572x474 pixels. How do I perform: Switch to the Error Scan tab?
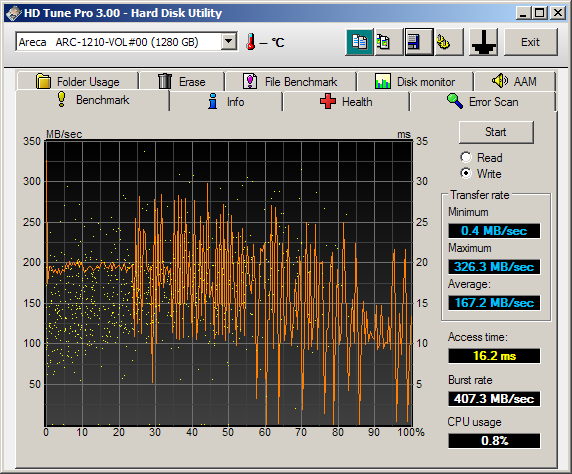(482, 101)
